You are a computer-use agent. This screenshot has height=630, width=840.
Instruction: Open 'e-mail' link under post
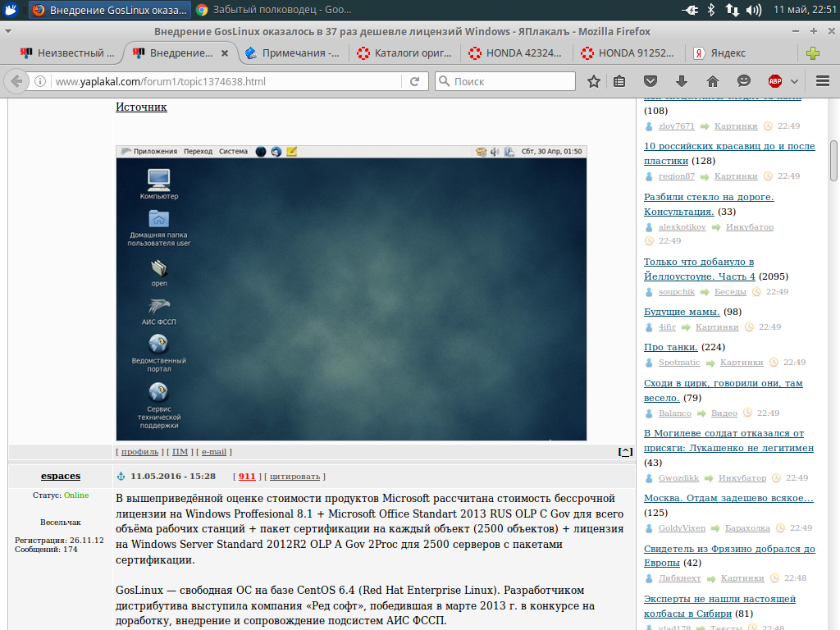(x=214, y=452)
